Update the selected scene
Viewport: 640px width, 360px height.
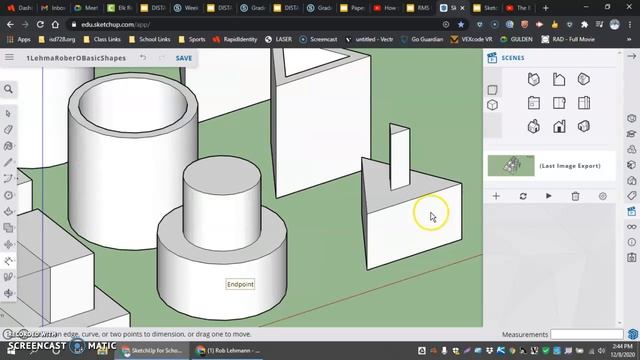point(523,196)
